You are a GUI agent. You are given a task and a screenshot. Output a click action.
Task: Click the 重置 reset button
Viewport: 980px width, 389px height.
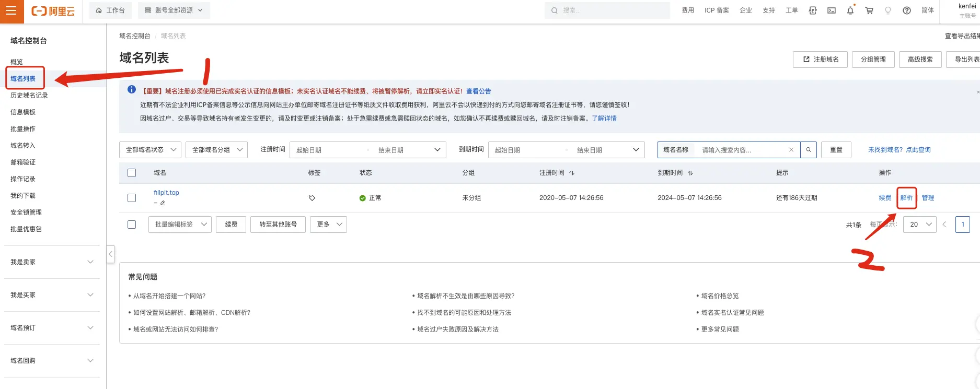pos(836,150)
